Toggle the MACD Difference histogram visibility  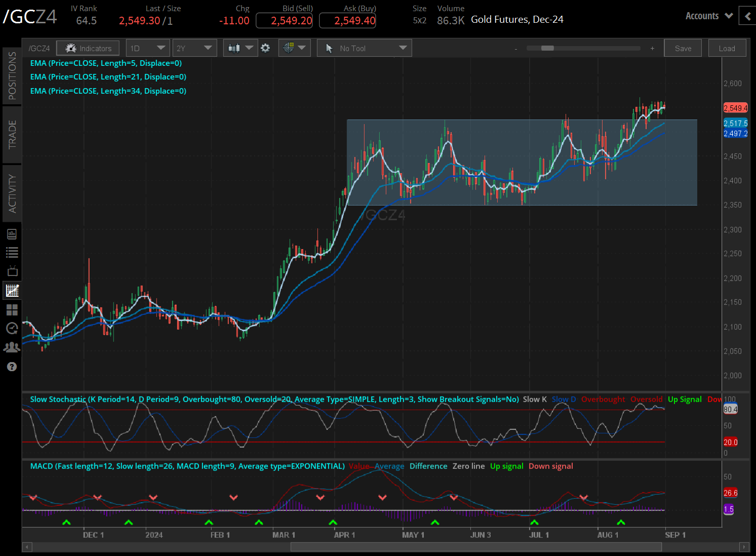click(428, 466)
